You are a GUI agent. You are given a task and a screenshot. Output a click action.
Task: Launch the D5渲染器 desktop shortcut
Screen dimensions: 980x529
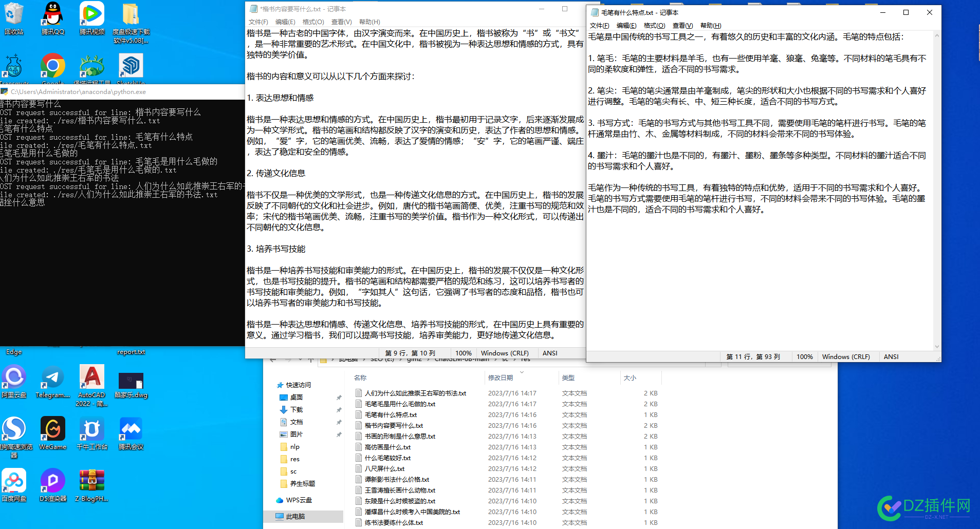(53, 485)
